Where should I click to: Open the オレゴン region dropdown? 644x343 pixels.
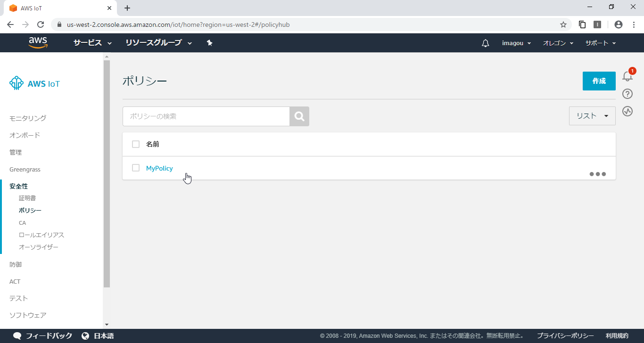pos(557,43)
